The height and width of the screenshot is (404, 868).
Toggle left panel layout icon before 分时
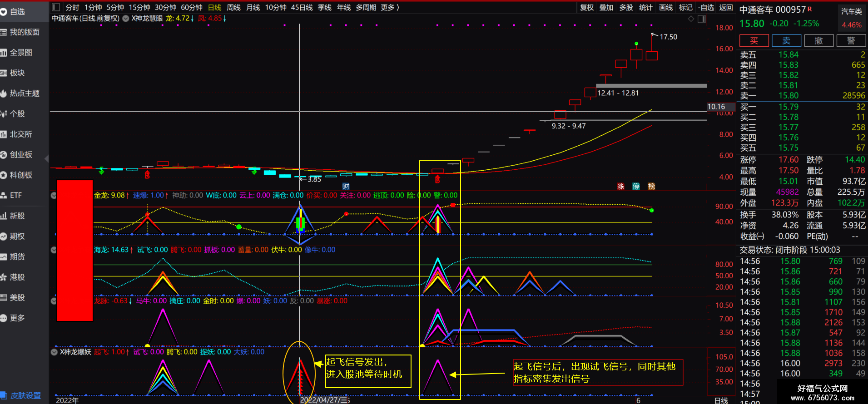coord(56,7)
